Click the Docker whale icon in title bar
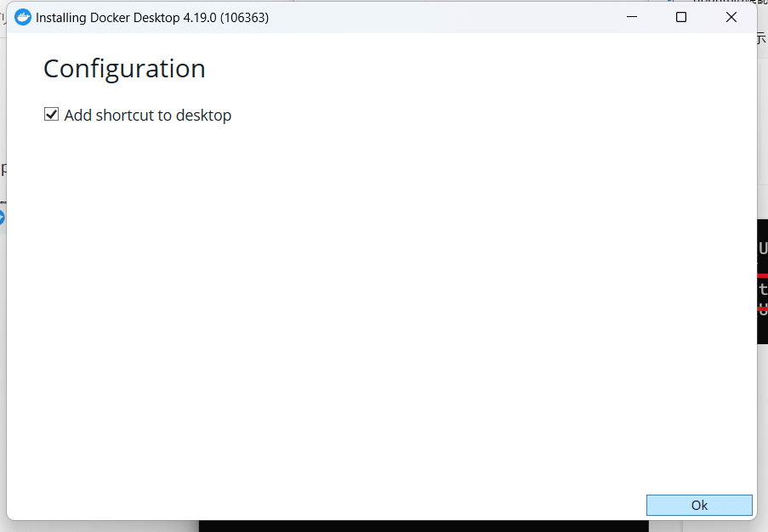Screen dimensions: 768x532 (23, 18)
